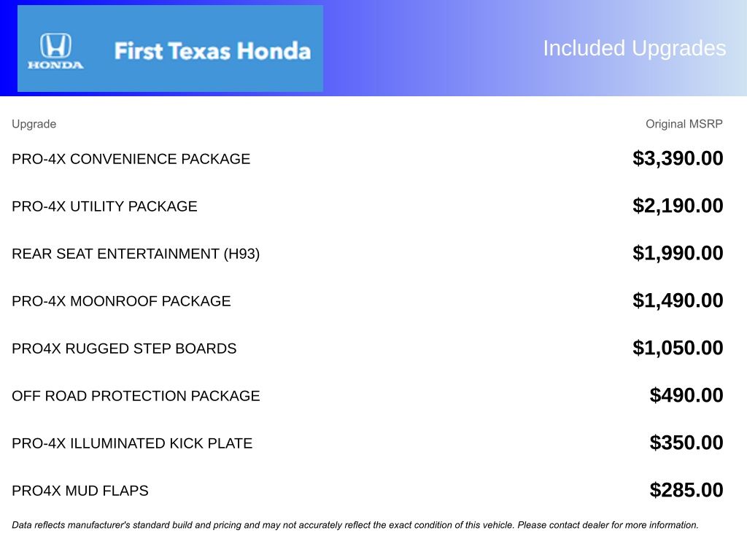
Task: Click the $3,390.00 price
Action: point(678,159)
